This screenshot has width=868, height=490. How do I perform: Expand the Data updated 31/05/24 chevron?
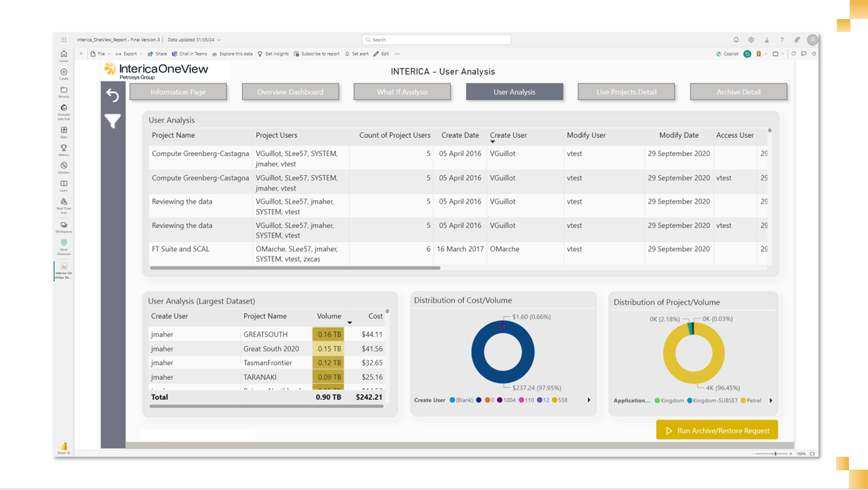(x=219, y=40)
